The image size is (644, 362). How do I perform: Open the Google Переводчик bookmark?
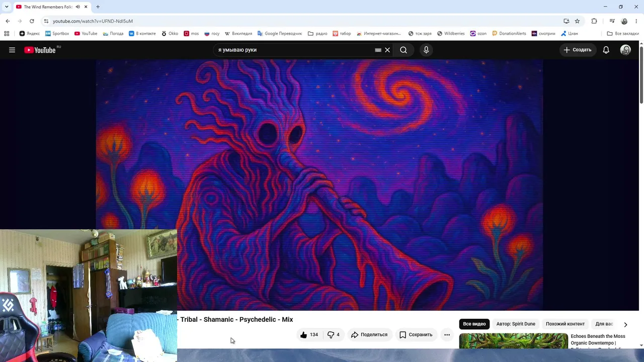279,34
